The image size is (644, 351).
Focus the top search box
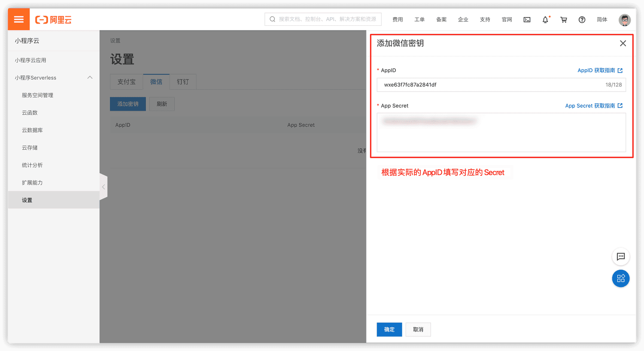pos(323,19)
